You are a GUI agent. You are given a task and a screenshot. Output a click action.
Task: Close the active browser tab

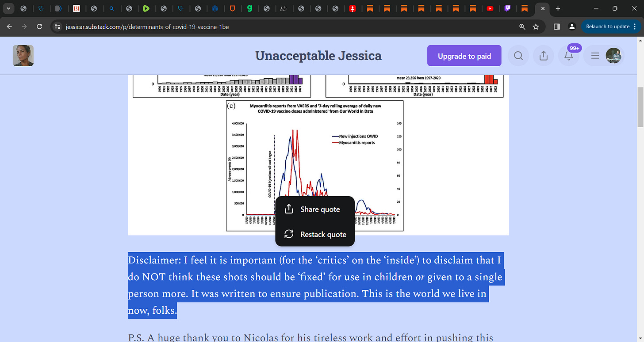[x=543, y=8]
